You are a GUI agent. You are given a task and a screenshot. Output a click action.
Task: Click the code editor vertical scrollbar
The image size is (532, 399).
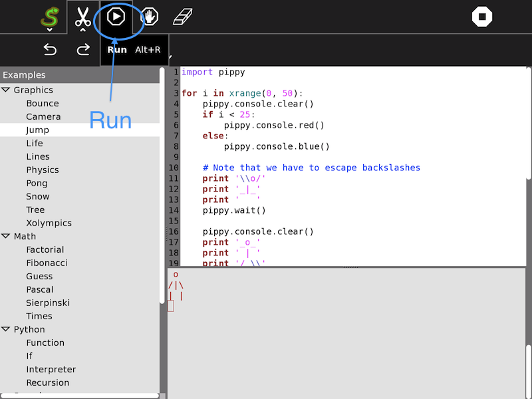point(529,123)
